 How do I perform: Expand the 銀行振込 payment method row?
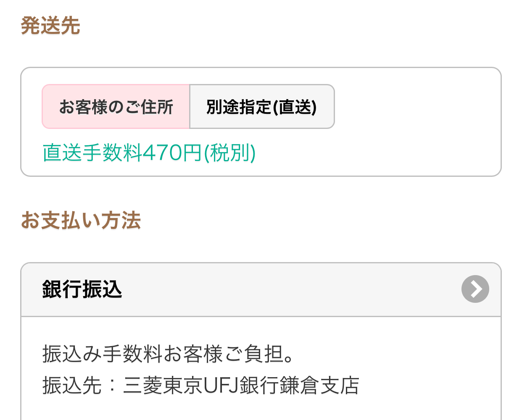pos(261,289)
